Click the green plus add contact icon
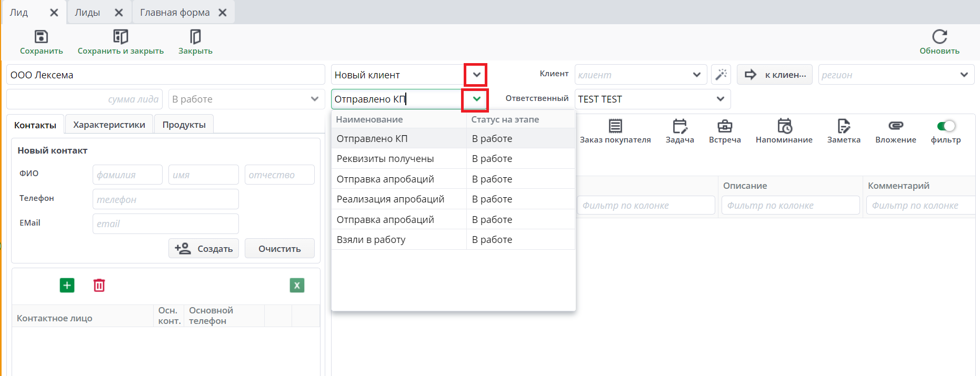Image resolution: width=980 pixels, height=376 pixels. [x=67, y=286]
